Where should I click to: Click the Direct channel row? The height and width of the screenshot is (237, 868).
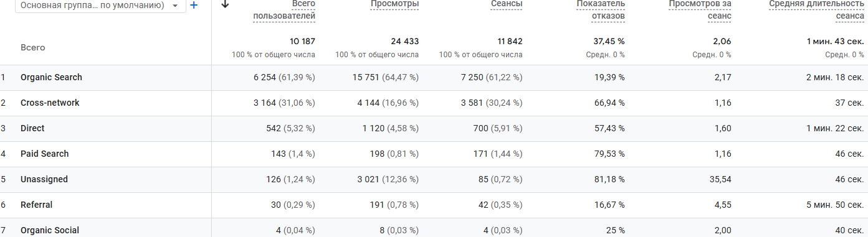pyautogui.click(x=434, y=128)
